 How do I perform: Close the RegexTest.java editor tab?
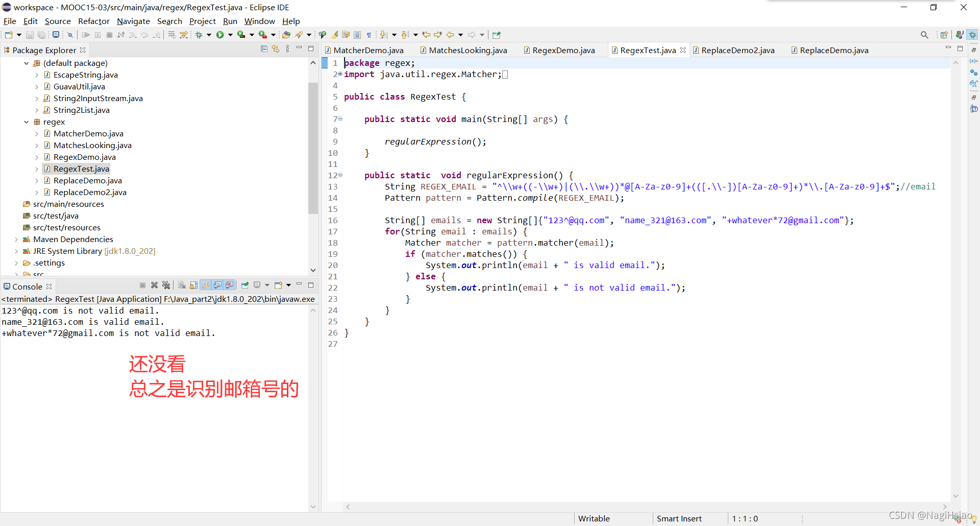coord(683,50)
